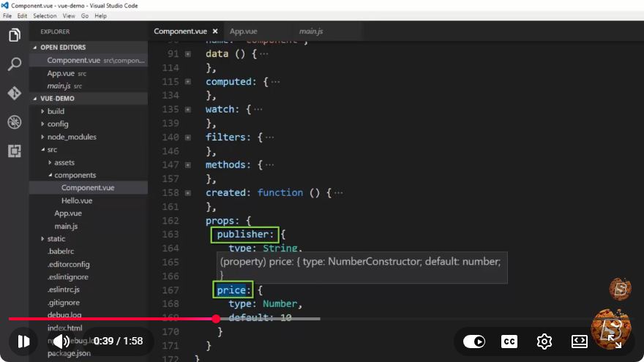644x362 pixels.
Task: Open the .editorconfig file
Action: pyautogui.click(x=89, y=264)
